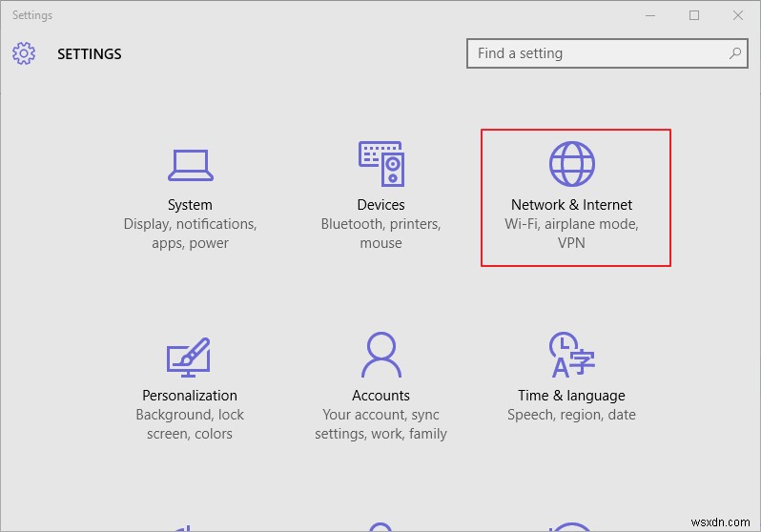Click the magnifier search icon
This screenshot has height=532, width=761.
[x=735, y=53]
